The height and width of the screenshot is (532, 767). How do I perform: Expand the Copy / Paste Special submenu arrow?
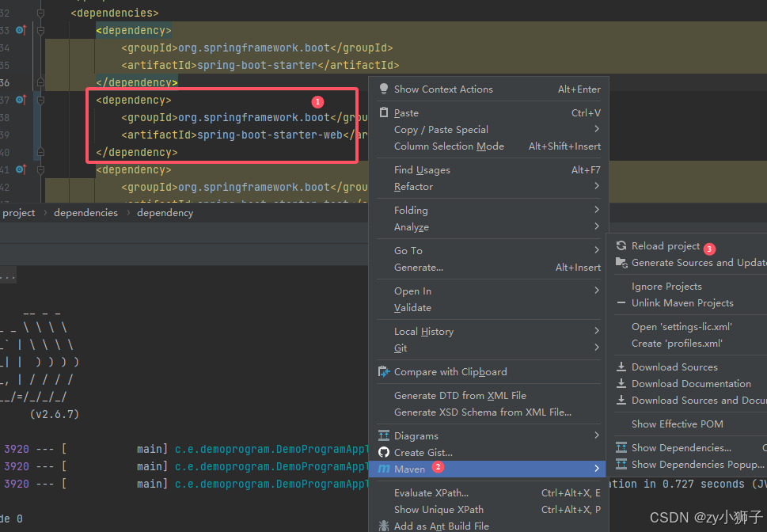(x=597, y=129)
